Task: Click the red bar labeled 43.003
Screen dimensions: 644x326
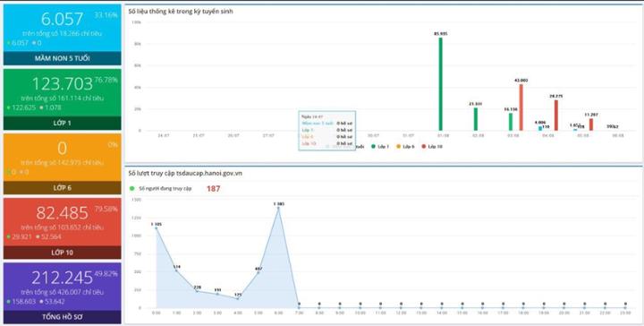Action: coord(521,107)
